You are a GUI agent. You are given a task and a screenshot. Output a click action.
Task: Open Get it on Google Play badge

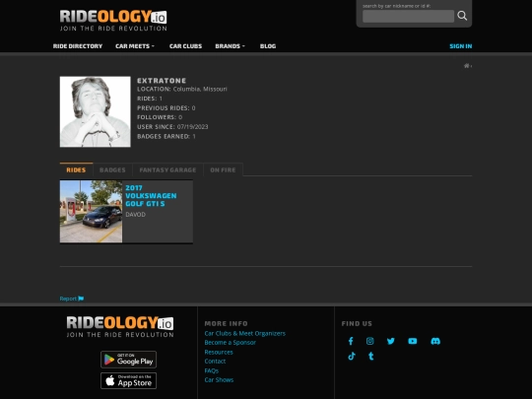pyautogui.click(x=129, y=360)
